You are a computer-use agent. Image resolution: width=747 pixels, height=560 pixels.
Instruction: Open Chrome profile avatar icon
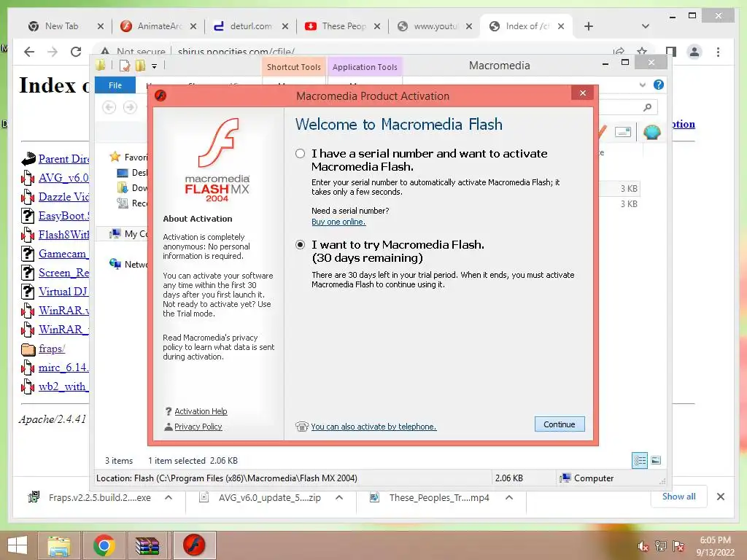pyautogui.click(x=694, y=52)
